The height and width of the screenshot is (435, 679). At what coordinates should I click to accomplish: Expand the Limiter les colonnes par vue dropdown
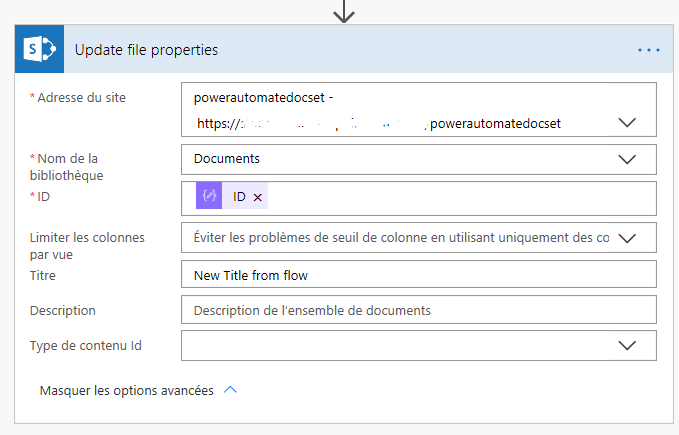point(627,238)
